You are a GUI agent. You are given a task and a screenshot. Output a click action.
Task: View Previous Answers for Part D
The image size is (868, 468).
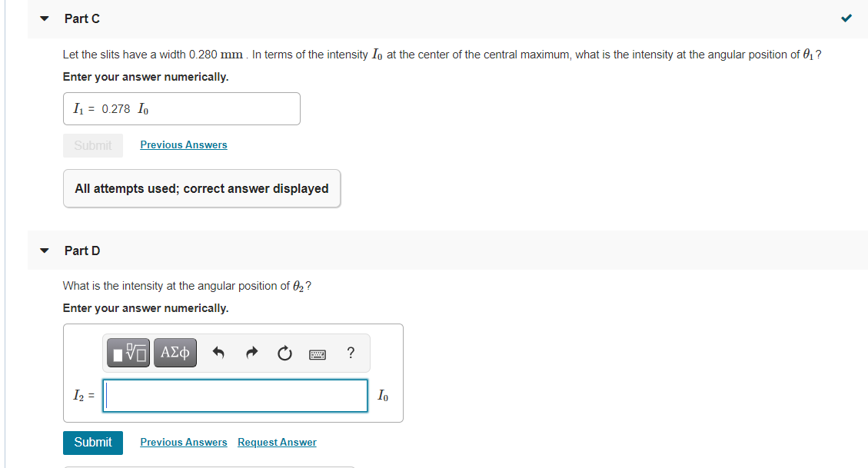(x=183, y=442)
